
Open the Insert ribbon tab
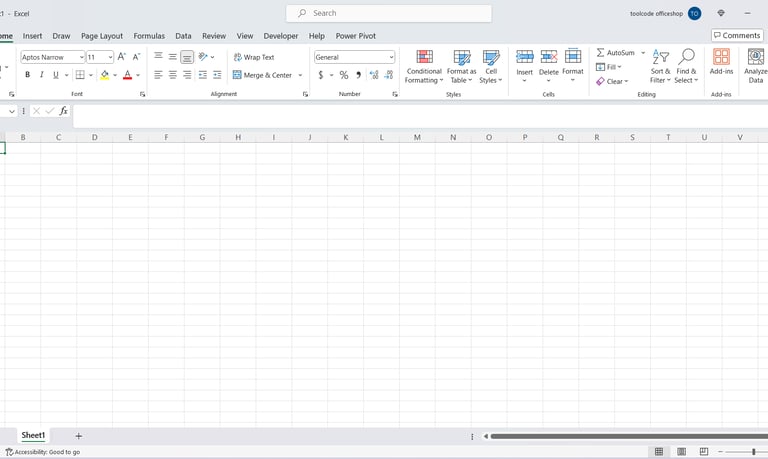tap(32, 36)
